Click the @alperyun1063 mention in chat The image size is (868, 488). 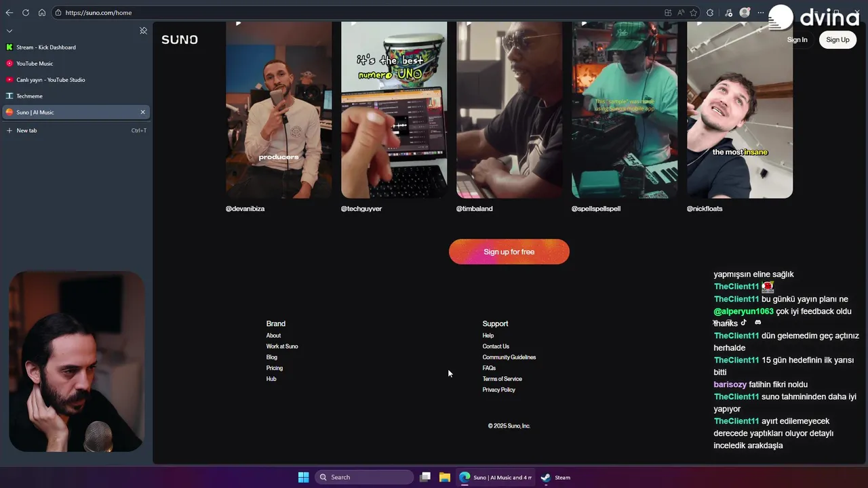coord(743,311)
